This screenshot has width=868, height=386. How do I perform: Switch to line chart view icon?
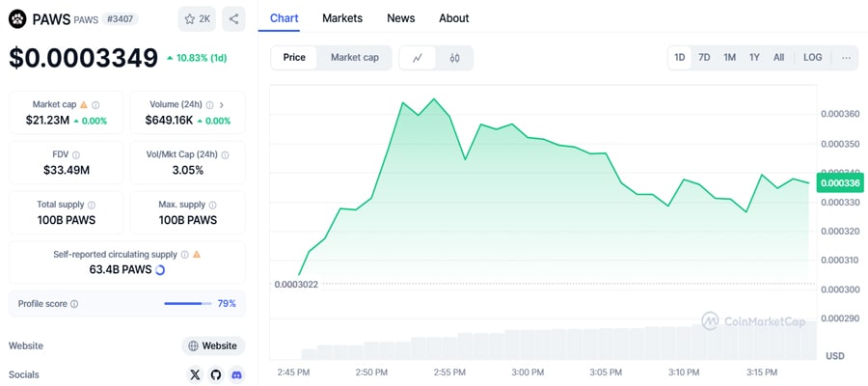tap(418, 58)
